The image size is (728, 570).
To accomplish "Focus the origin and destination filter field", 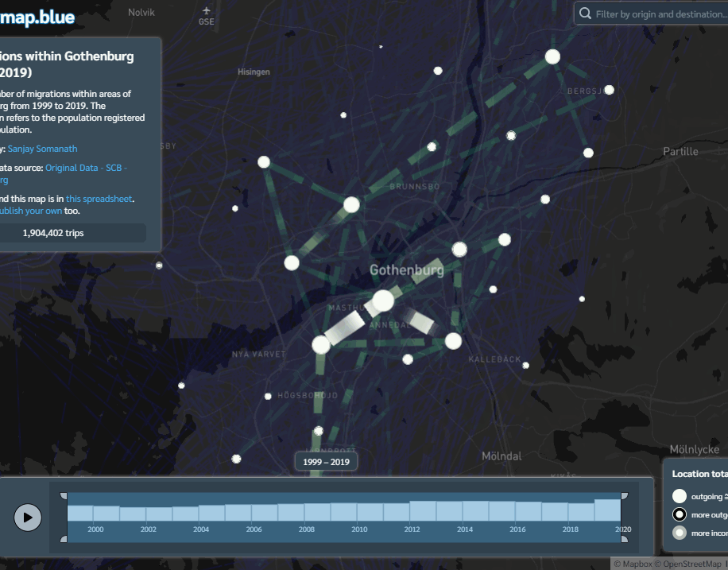I will (x=652, y=14).
